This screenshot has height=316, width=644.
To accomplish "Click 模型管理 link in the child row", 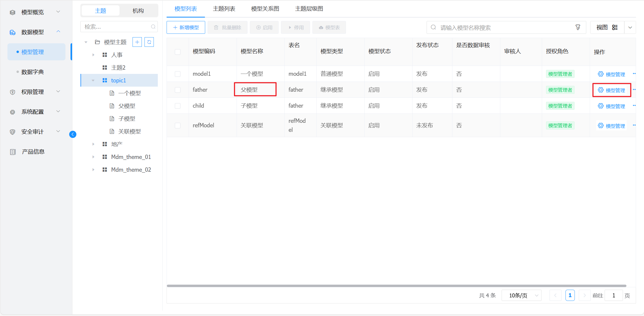I will [615, 106].
